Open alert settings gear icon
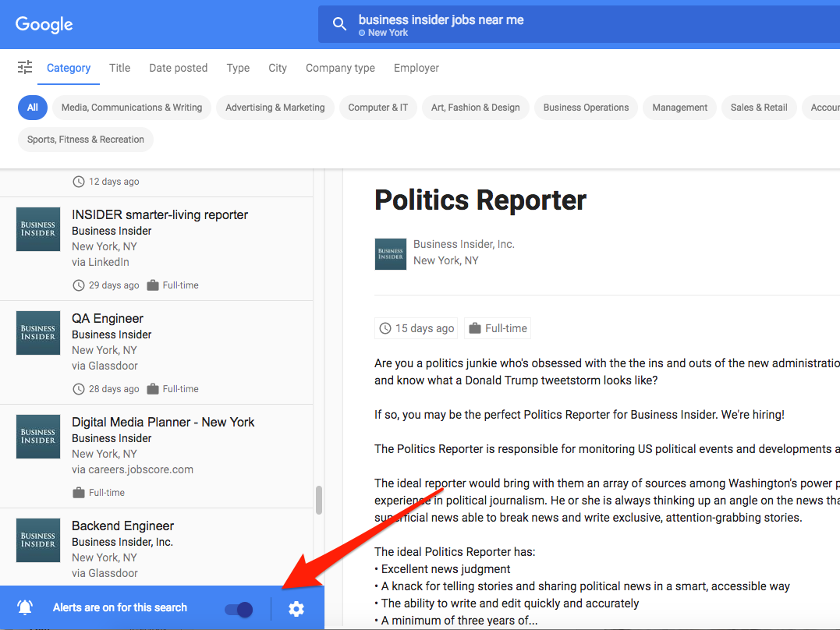840x630 pixels. 296,609
